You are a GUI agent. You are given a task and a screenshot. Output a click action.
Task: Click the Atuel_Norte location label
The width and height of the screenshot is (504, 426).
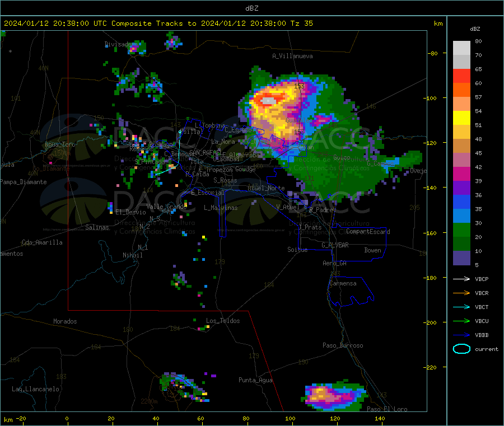[x=266, y=188]
